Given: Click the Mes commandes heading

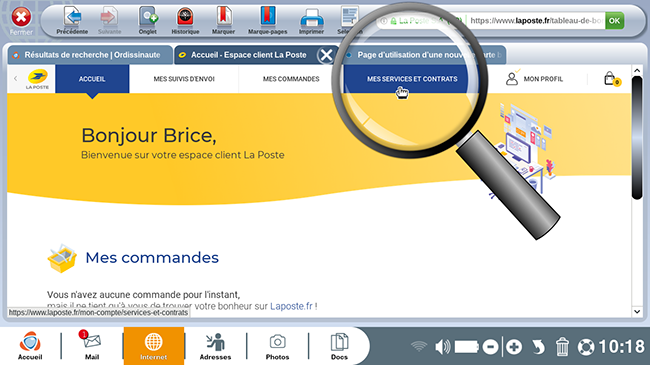Looking at the screenshot, I should pos(152,258).
